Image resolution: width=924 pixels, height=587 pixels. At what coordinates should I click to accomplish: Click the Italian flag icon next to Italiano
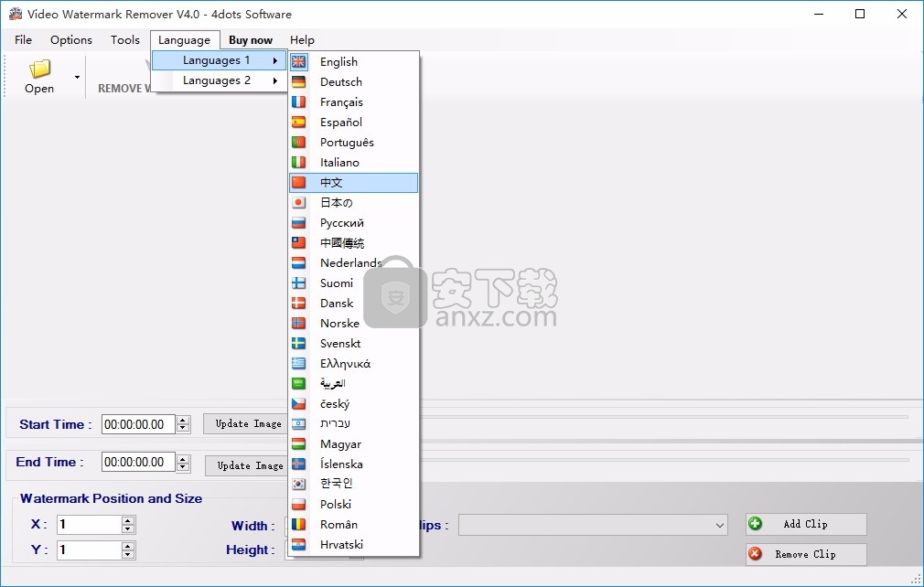click(x=299, y=162)
